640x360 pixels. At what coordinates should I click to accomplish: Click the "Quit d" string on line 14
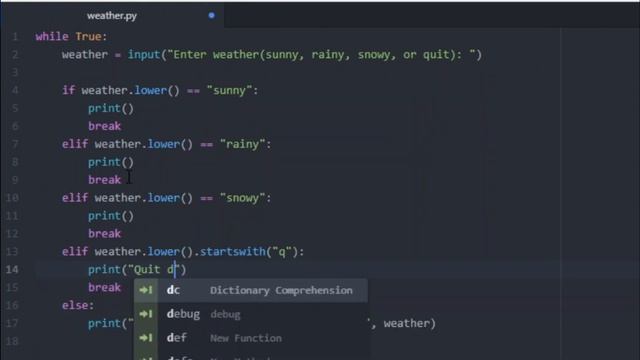coord(154,270)
